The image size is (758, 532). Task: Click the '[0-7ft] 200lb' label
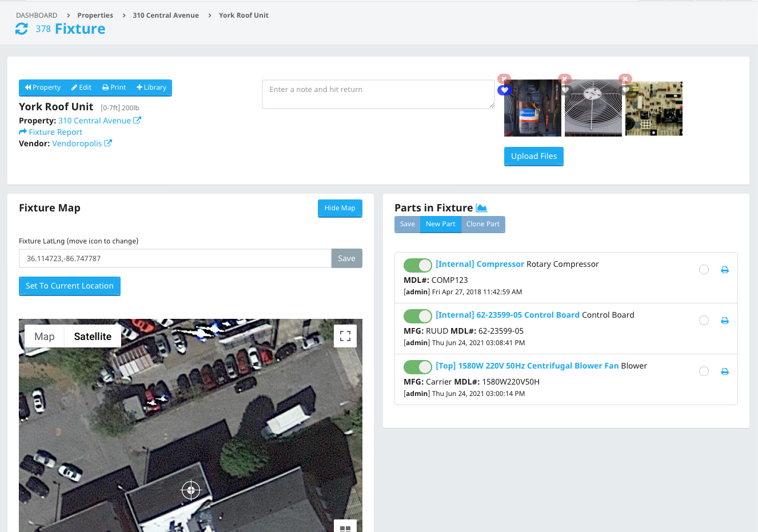[120, 108]
